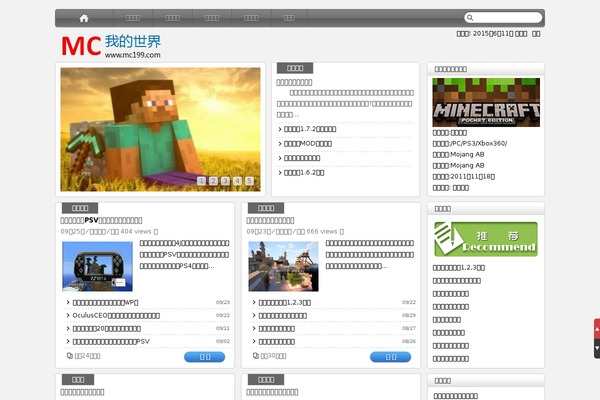The width and height of the screenshot is (600, 400).
Task: Click the blue button in the 666 views card
Action: click(x=391, y=357)
